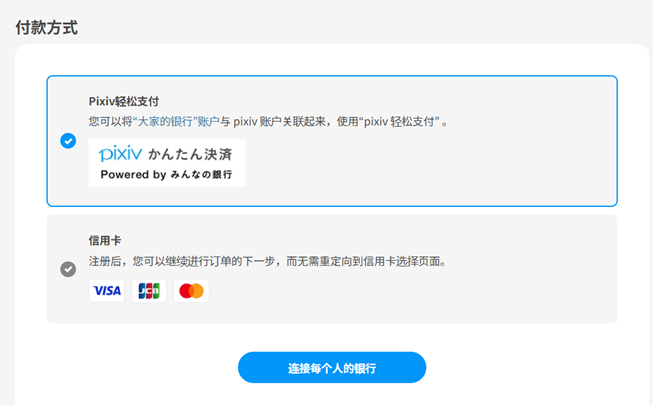The width and height of the screenshot is (653, 405).
Task: Click the Mastercard logo
Action: point(191,291)
